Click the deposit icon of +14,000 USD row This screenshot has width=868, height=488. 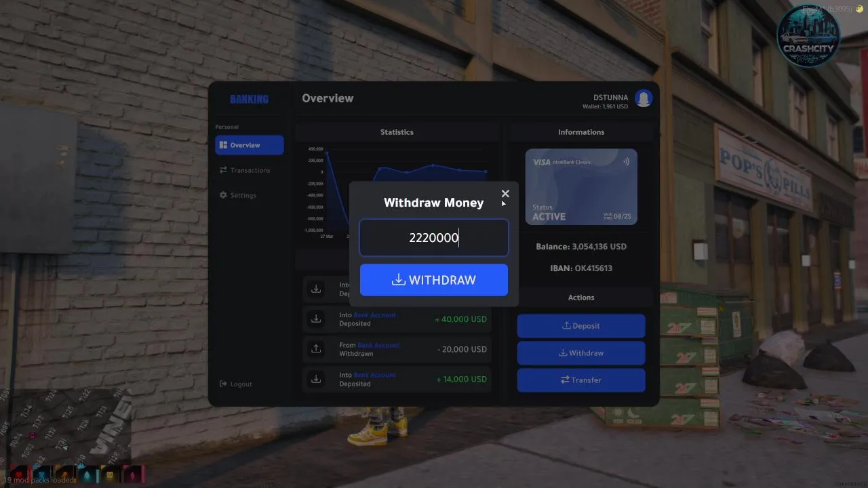[x=316, y=379]
